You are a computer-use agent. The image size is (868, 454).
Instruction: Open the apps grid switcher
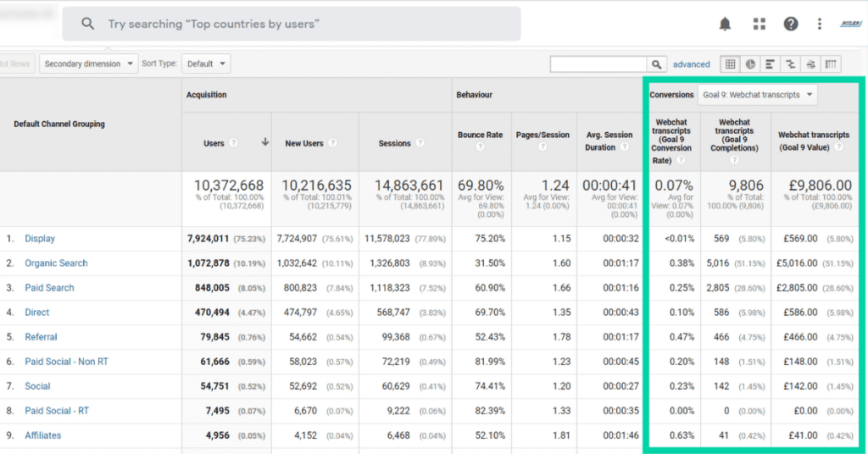[759, 24]
